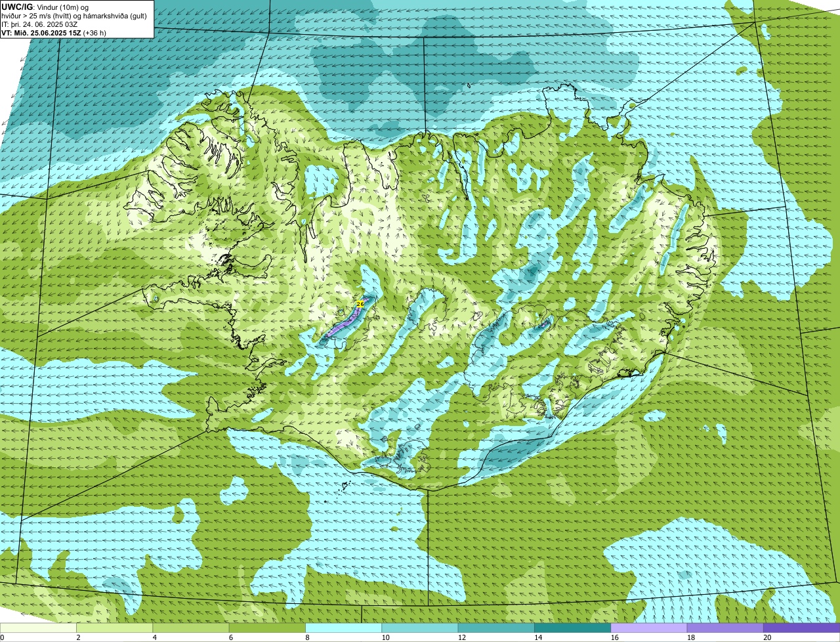840x642 pixels.
Task: Click the legend scale label '4'
Action: coord(154,637)
